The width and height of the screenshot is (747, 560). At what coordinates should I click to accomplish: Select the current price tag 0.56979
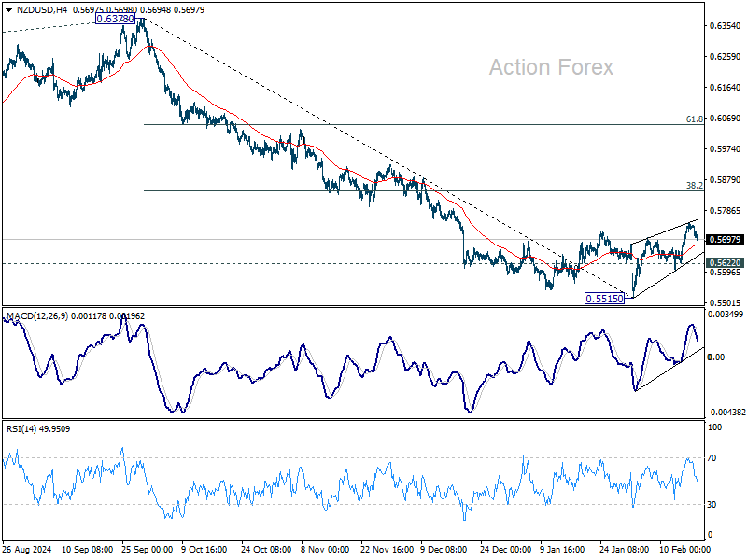[726, 240]
